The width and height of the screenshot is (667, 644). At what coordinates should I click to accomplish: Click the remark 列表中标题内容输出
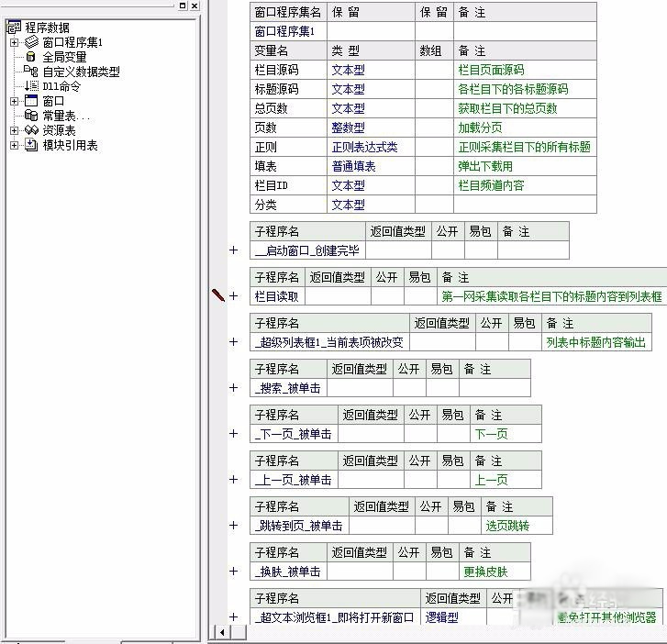596,342
